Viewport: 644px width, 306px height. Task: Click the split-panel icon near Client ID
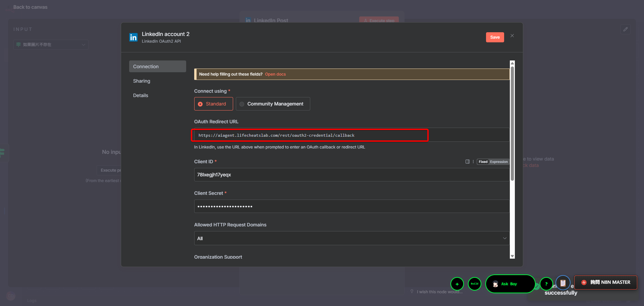click(467, 162)
